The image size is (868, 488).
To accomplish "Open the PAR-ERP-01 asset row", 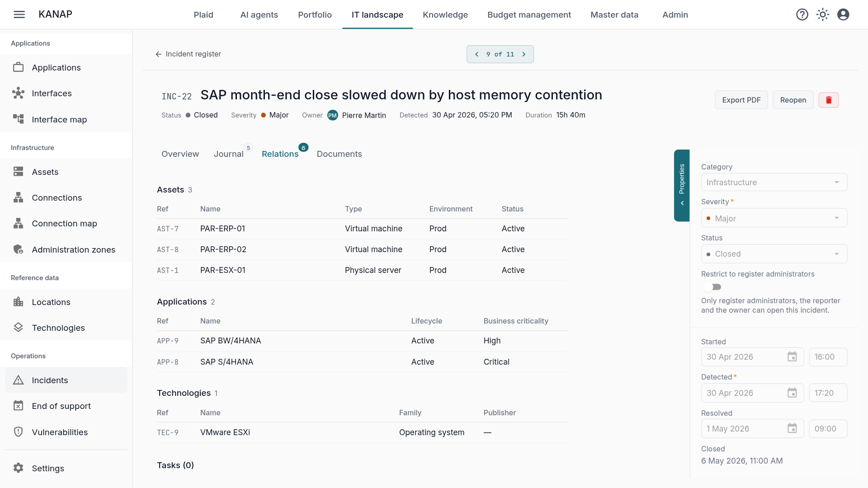I will coord(362,229).
